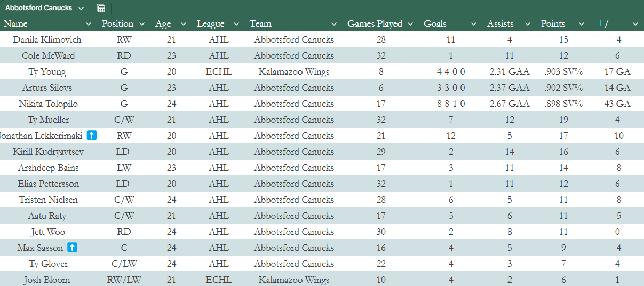Viewport: 644px width, 286px height.
Task: Click the Abbotsford Canucks table title
Action: click(38, 8)
